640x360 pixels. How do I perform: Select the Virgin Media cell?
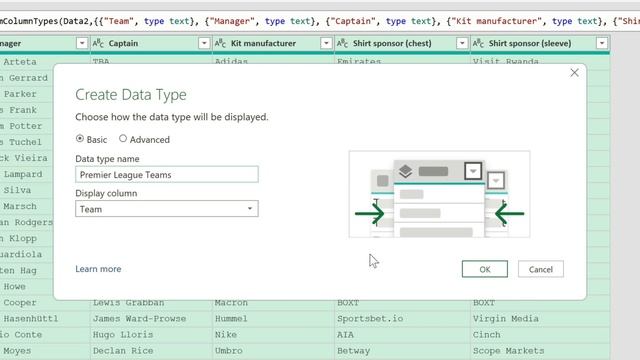[x=540, y=318]
